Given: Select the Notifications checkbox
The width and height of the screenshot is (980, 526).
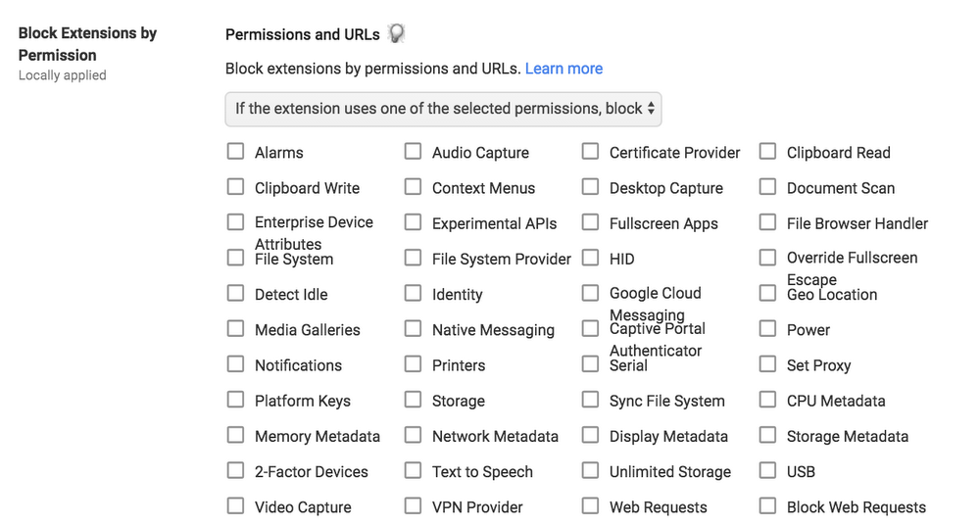Looking at the screenshot, I should pyautogui.click(x=235, y=364).
